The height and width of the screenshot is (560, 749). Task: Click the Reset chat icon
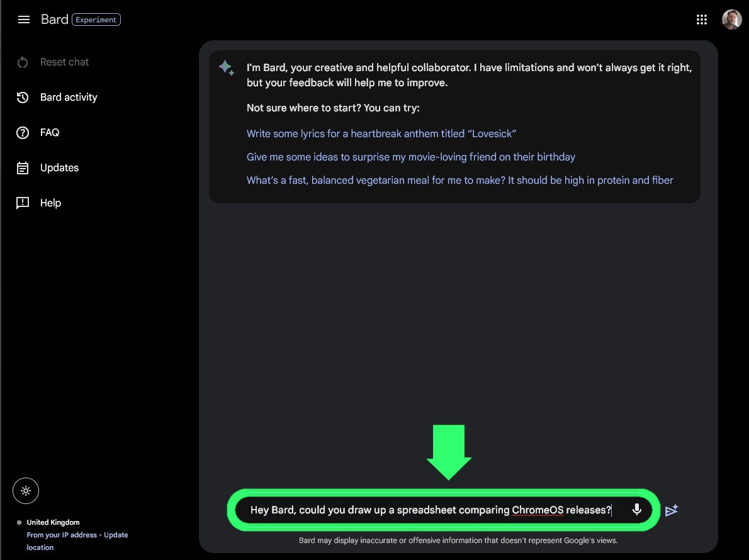[23, 62]
